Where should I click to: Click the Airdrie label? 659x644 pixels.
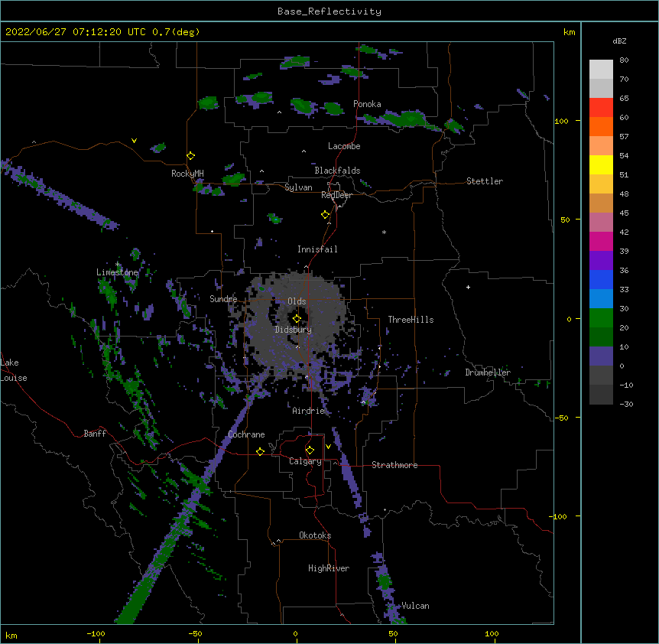(308, 411)
